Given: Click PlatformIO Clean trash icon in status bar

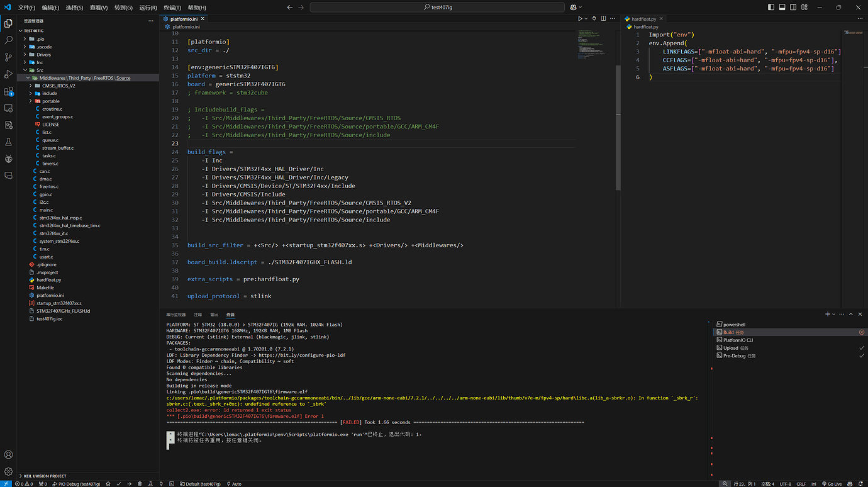Looking at the screenshot, I should [x=140, y=484].
